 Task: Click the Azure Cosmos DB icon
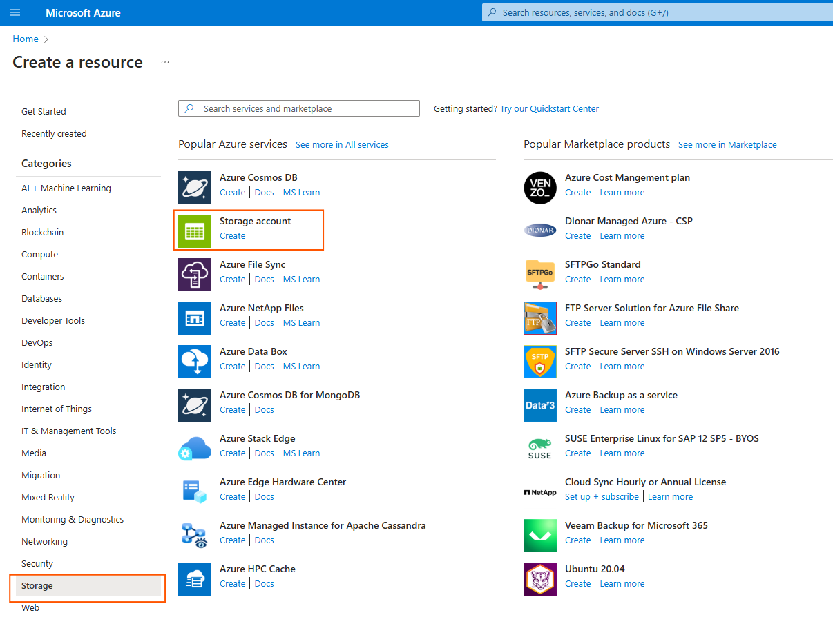tap(195, 188)
